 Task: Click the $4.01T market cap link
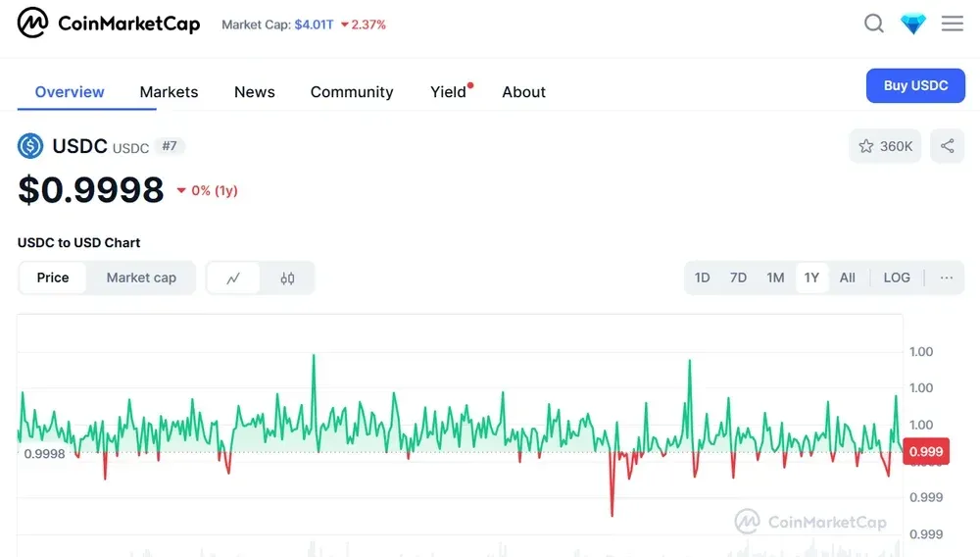314,25
